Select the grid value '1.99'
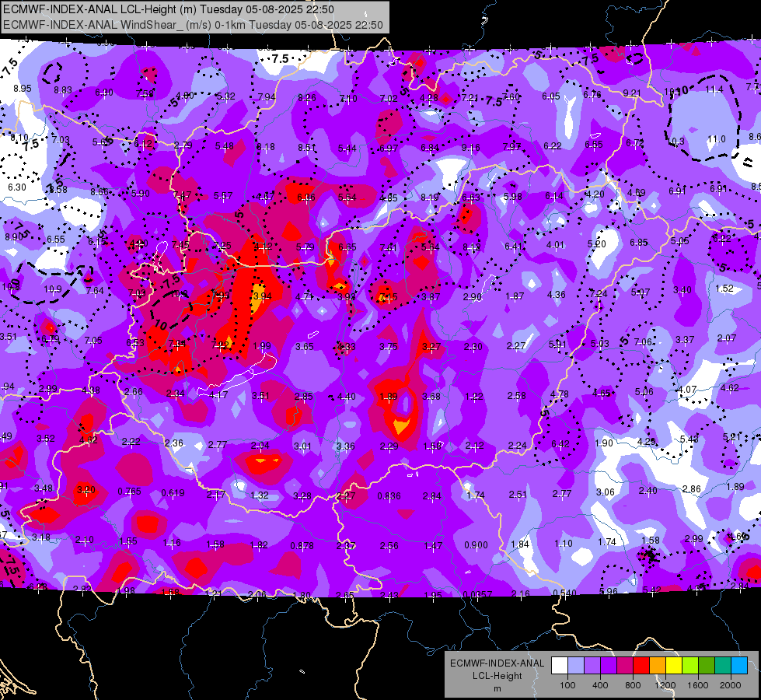The width and height of the screenshot is (761, 700). click(x=262, y=346)
